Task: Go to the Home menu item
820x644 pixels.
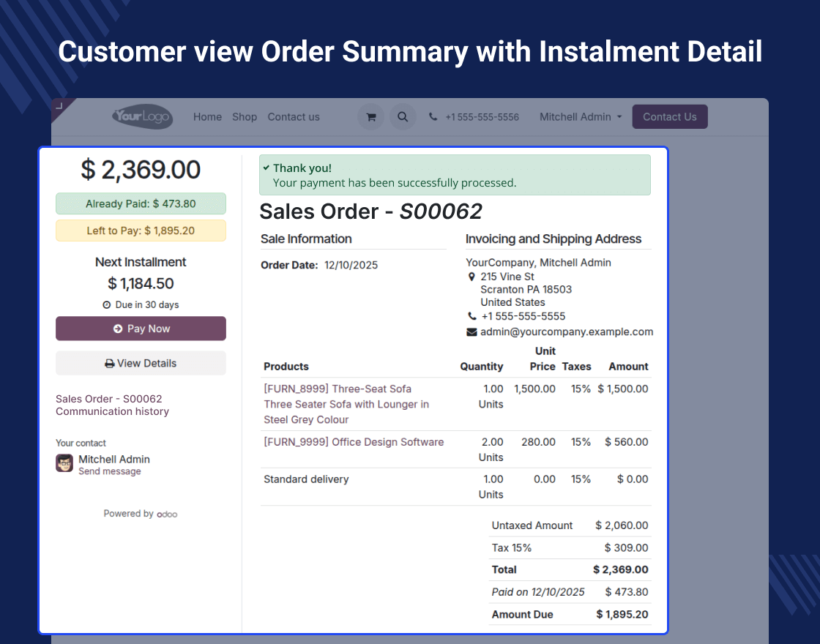Action: (x=207, y=116)
